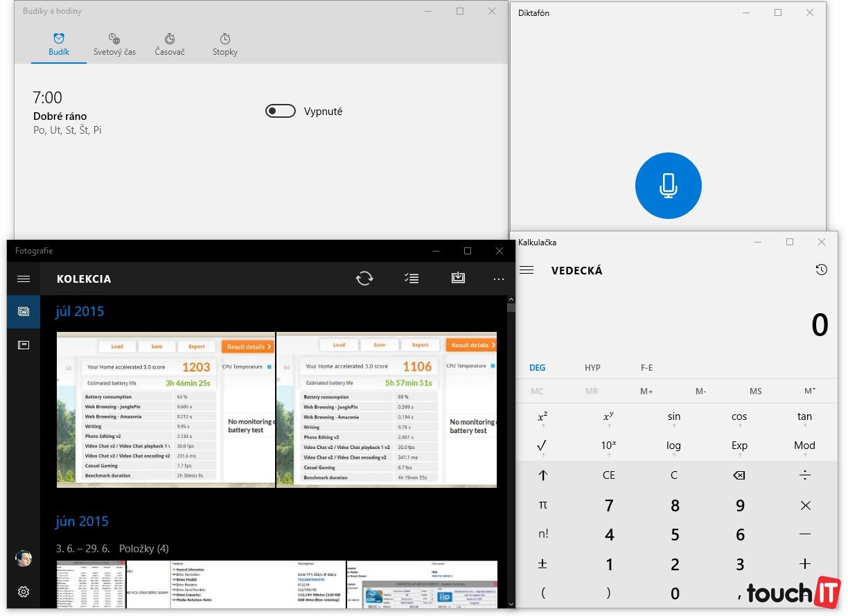Click the select items checklist icon
848x616 pixels.
412,279
